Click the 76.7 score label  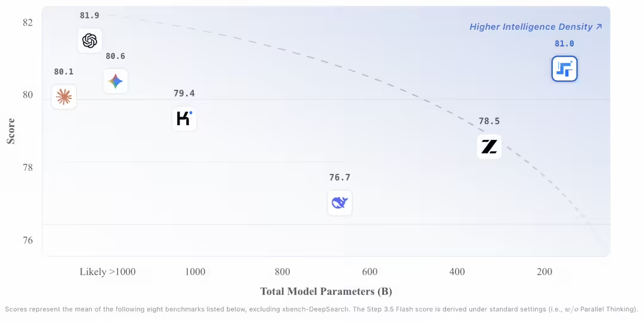tap(340, 177)
